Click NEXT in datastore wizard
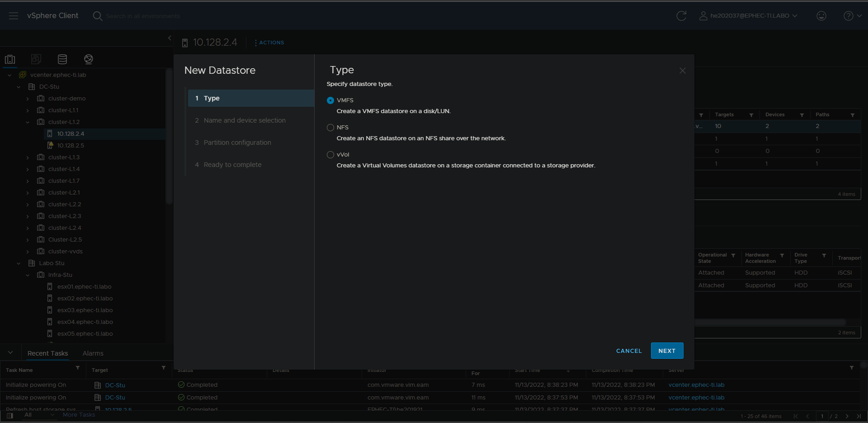This screenshot has width=868, height=423. coord(667,351)
